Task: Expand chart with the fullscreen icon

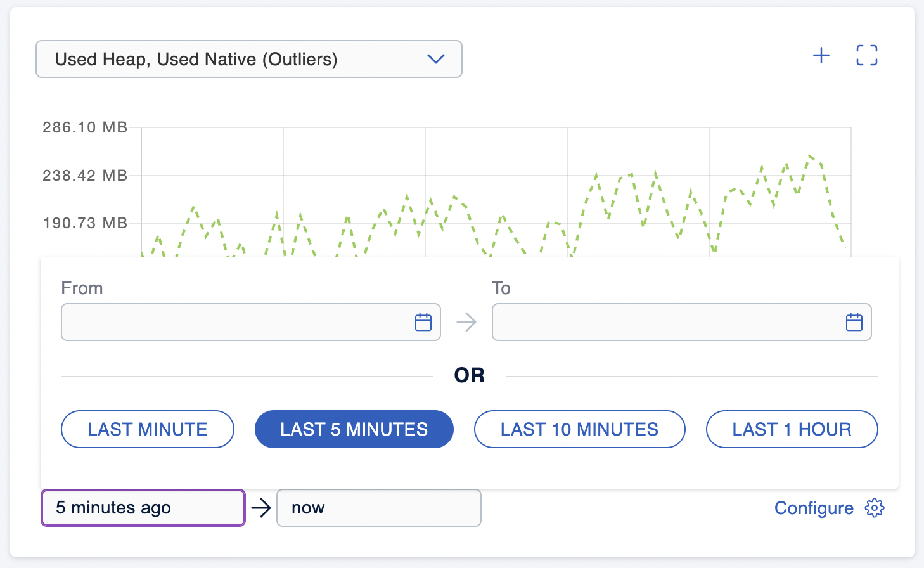Action: [x=867, y=55]
